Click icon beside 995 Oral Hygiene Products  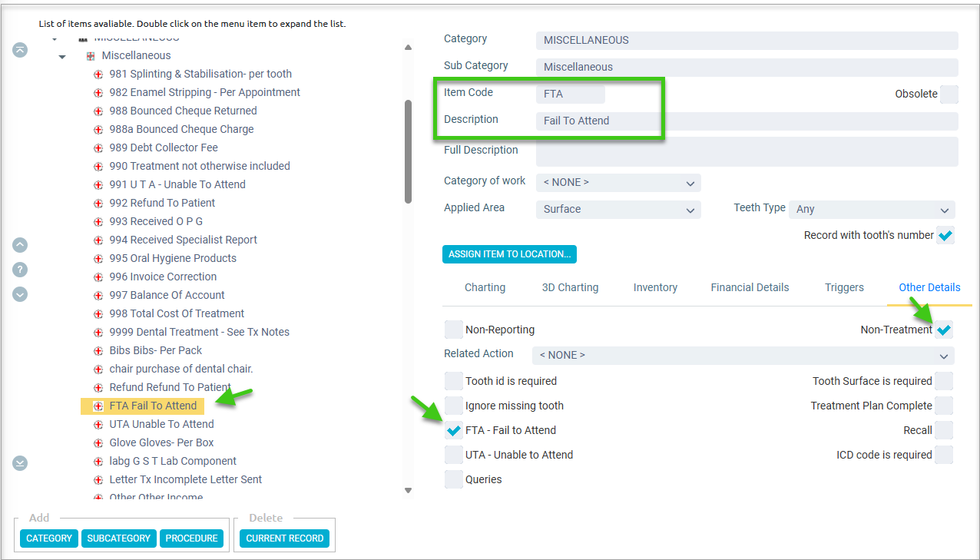pyautogui.click(x=98, y=259)
